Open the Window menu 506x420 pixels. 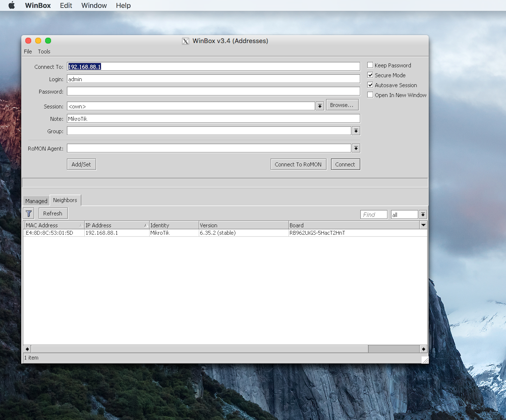(x=94, y=5)
